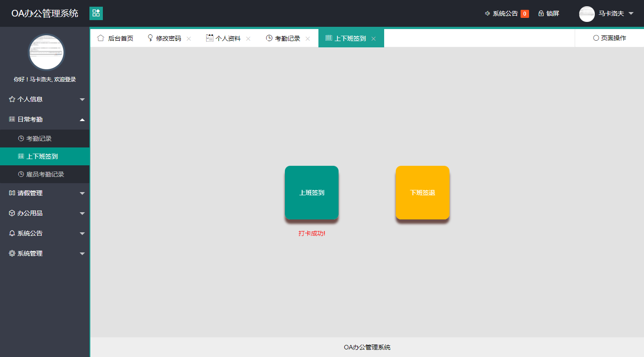Click the speaker icon next to 系统公告
The height and width of the screenshot is (357, 644).
[x=487, y=13]
